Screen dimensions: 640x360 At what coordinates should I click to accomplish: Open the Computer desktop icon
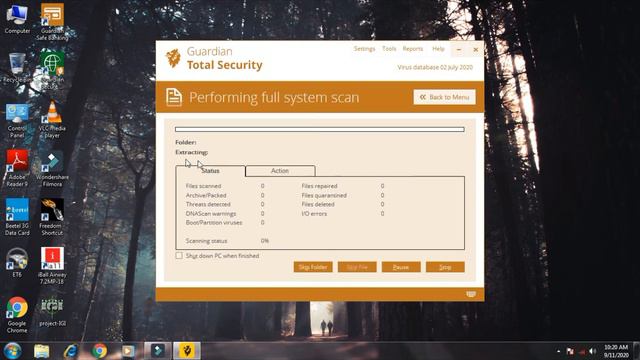(x=17, y=18)
